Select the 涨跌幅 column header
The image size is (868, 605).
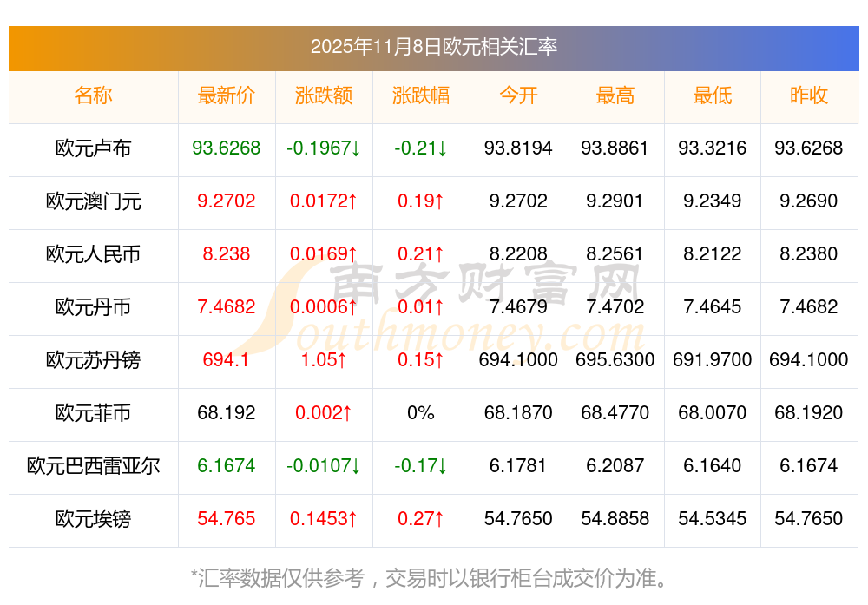pyautogui.click(x=421, y=95)
